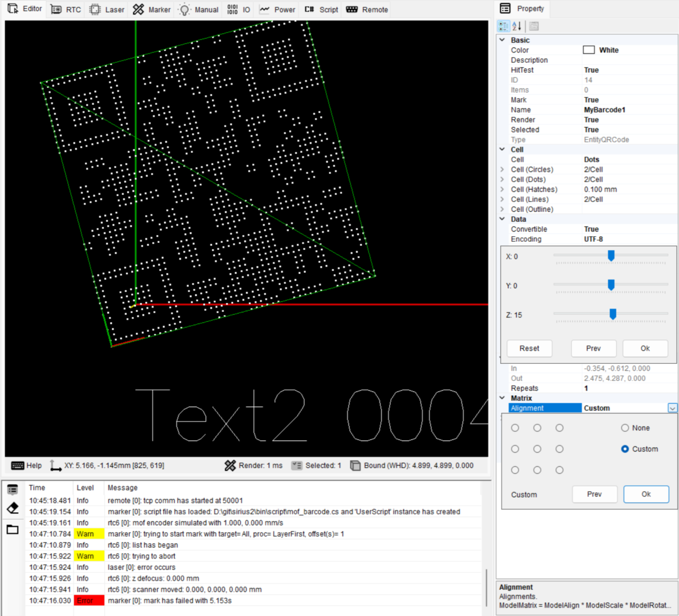Image resolution: width=679 pixels, height=616 pixels.
Task: Expand Cell (Circles) property
Action: pyautogui.click(x=502, y=169)
